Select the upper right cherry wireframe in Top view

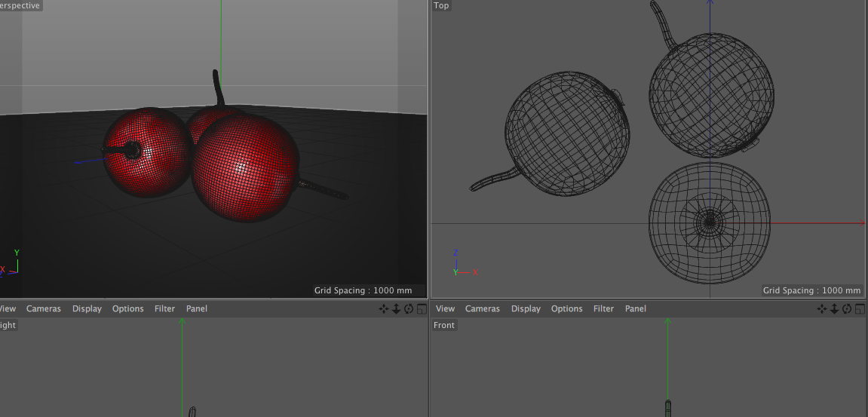coord(712,95)
